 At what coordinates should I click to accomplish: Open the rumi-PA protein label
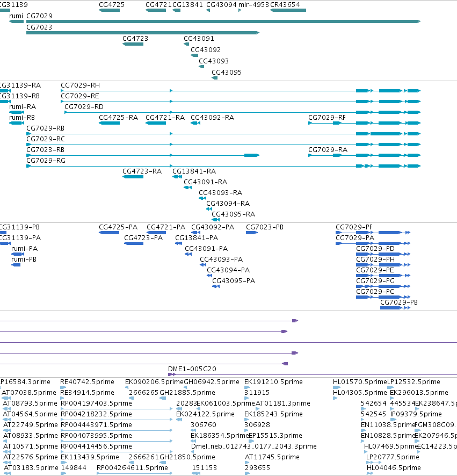[25, 249]
